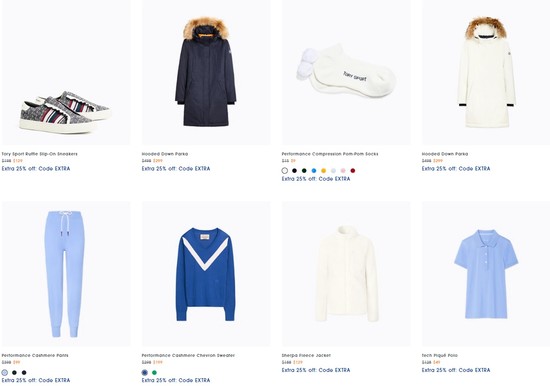Choose the pink swatch for the Pom-Pom Socks
The image size is (550, 386).
[343, 171]
